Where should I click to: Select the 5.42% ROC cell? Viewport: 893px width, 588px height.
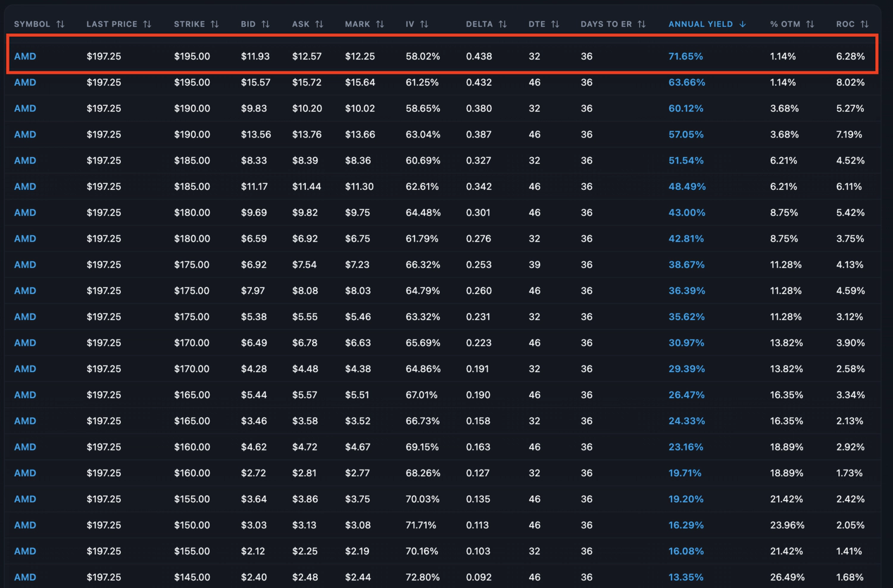tap(850, 212)
